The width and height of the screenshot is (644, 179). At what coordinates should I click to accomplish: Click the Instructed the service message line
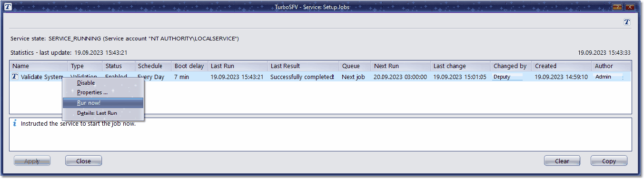(x=78, y=124)
